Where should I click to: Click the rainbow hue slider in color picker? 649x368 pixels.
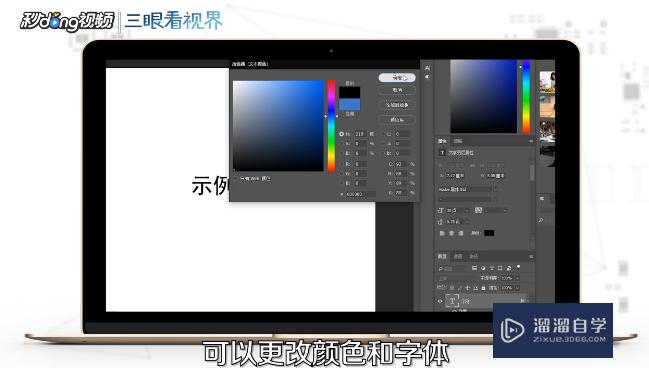[332, 125]
